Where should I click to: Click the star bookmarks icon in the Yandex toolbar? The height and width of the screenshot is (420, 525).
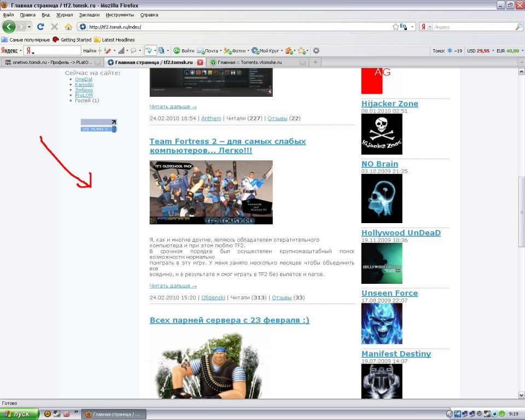tap(302, 51)
